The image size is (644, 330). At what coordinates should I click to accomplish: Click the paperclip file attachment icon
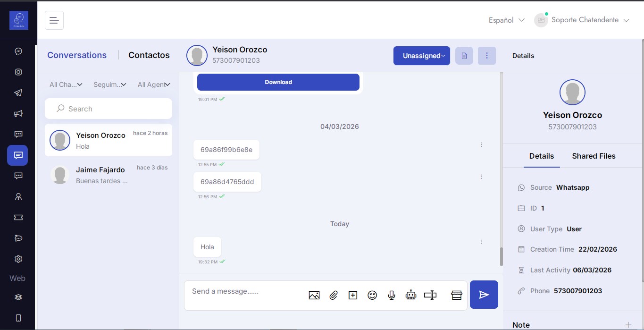(333, 295)
